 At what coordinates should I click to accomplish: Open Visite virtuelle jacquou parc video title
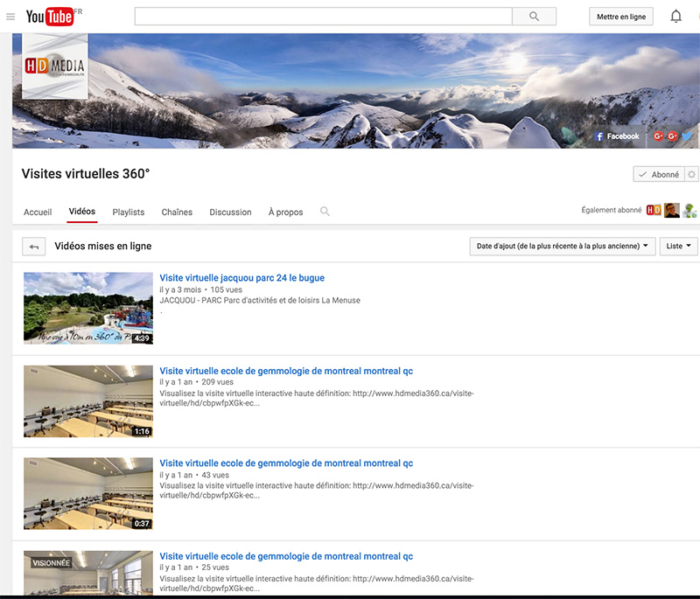tap(241, 278)
